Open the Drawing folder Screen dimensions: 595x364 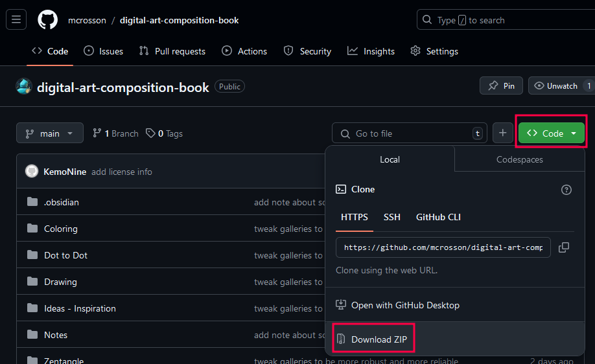pyautogui.click(x=60, y=282)
